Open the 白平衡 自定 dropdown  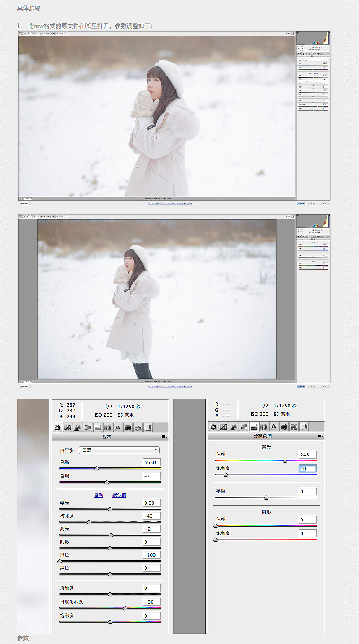(x=120, y=450)
